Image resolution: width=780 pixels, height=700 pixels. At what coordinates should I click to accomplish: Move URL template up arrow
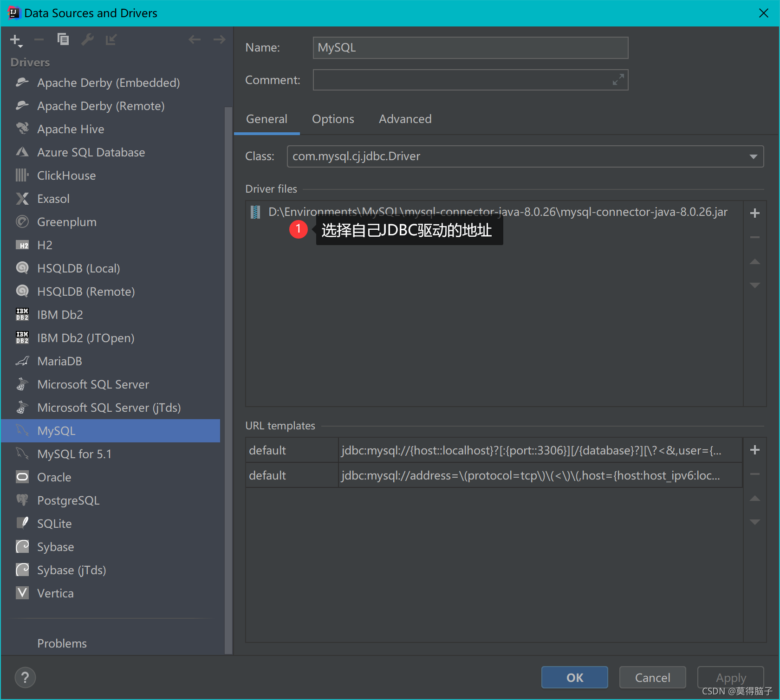755,499
